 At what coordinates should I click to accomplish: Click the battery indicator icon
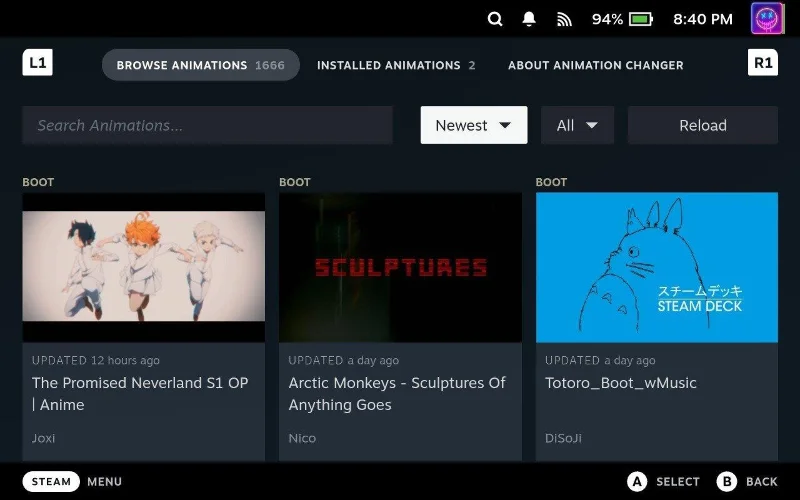641,19
